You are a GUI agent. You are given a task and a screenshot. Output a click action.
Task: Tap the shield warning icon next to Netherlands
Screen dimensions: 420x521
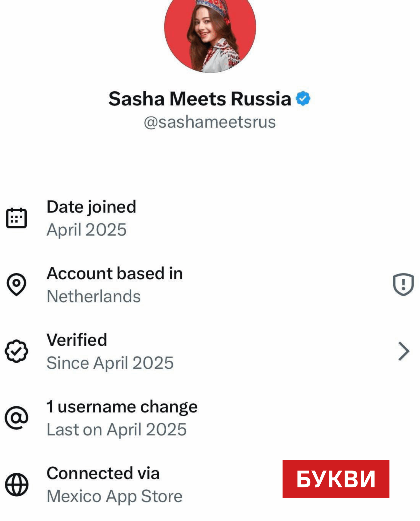[403, 284]
